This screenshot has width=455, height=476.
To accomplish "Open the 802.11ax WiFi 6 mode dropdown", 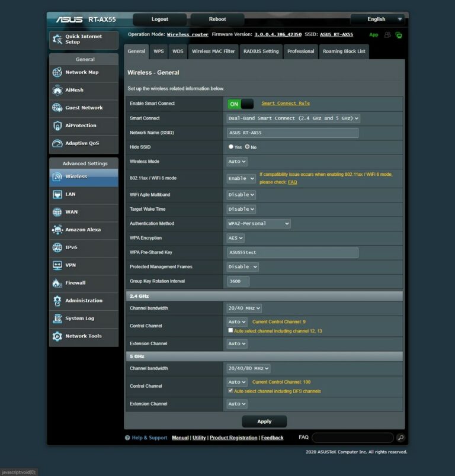I will (241, 178).
